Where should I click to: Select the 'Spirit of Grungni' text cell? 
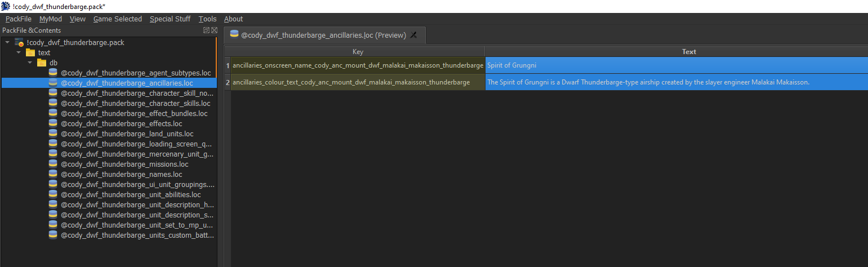[676, 65]
